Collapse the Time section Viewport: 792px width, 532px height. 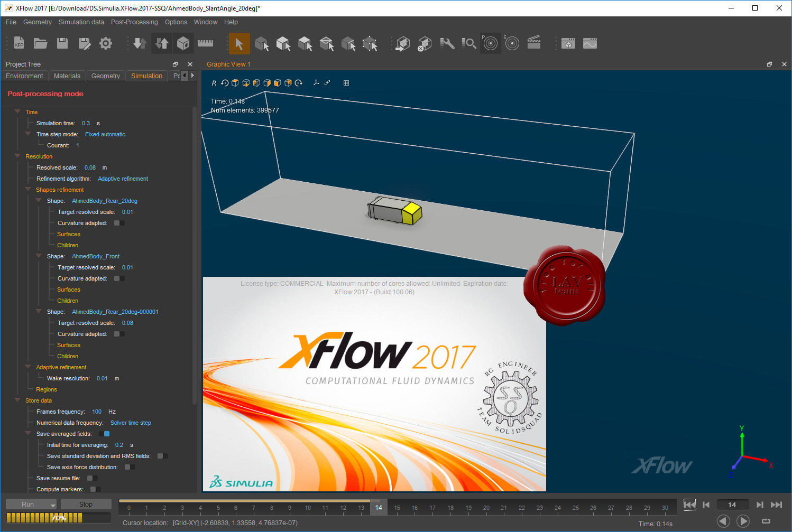[17, 111]
